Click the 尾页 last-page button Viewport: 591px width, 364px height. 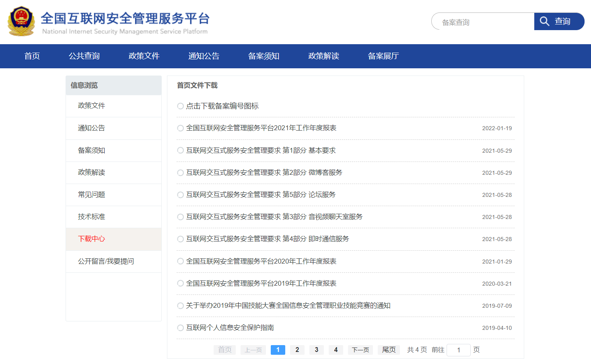(388, 350)
